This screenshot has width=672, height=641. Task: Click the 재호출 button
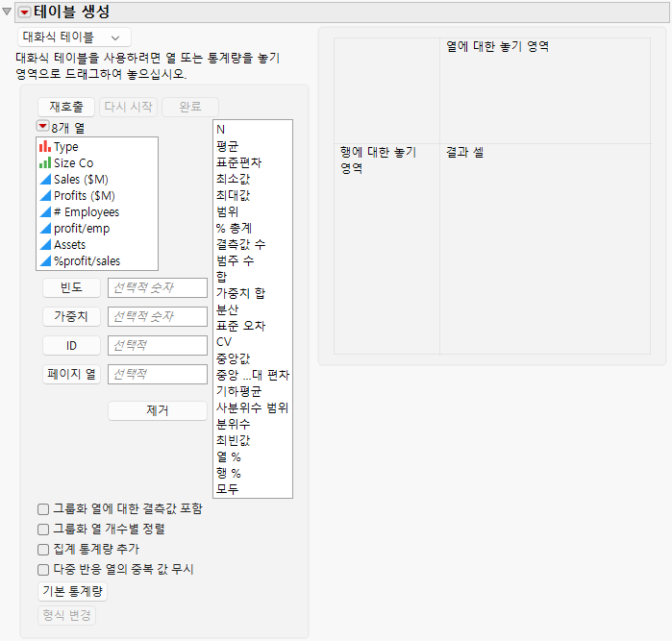66,107
